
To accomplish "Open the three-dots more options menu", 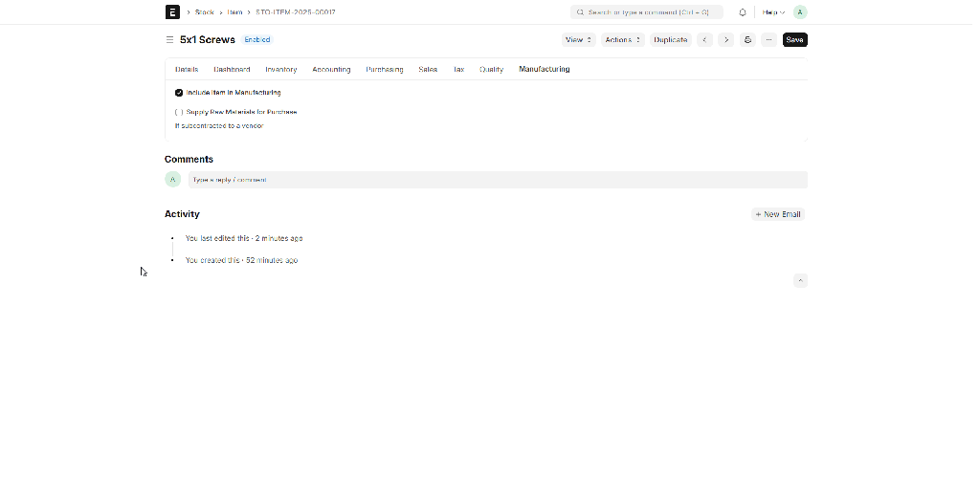I will point(768,40).
